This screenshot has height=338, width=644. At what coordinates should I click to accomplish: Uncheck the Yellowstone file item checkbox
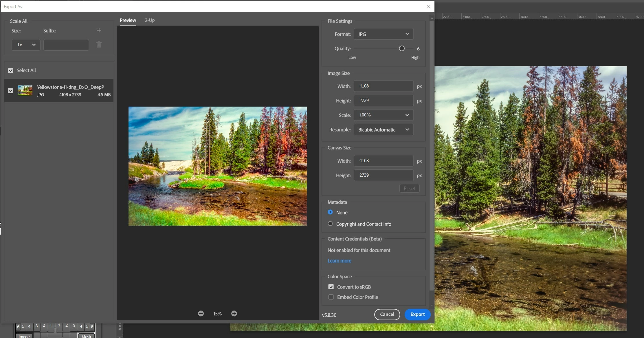(x=11, y=91)
